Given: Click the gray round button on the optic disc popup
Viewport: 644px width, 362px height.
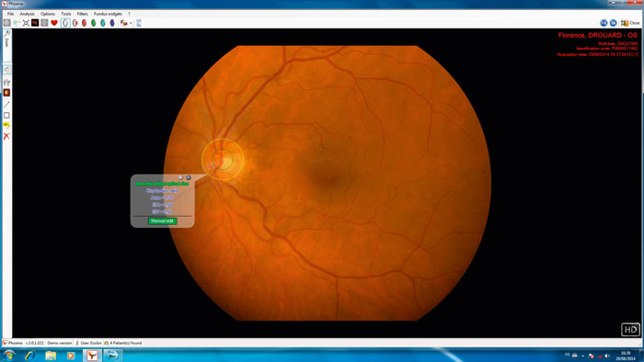Looking at the screenshot, I should coord(180,177).
